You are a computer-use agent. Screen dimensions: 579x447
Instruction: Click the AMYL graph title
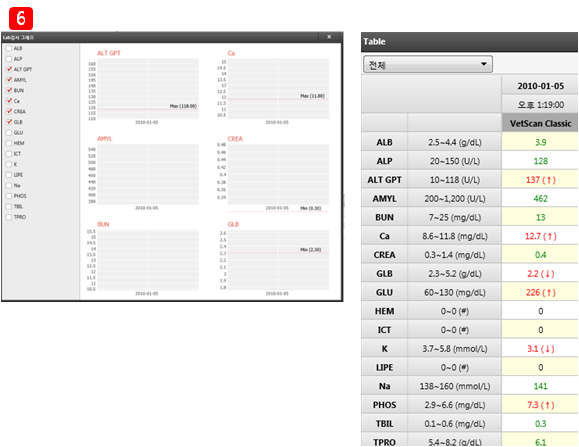tap(105, 139)
